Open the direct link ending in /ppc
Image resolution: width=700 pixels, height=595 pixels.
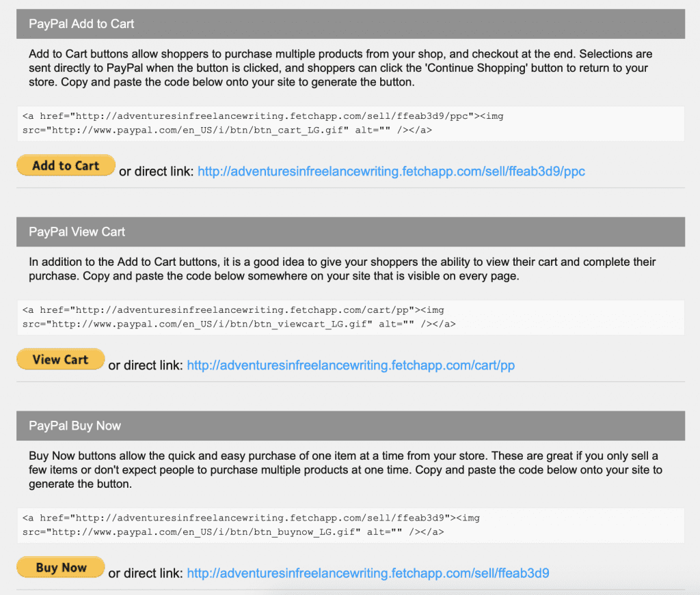pyautogui.click(x=391, y=171)
